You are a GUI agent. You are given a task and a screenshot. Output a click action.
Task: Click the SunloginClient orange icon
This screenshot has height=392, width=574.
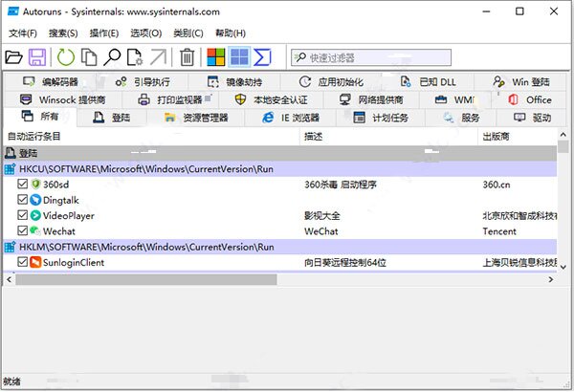coord(35,262)
